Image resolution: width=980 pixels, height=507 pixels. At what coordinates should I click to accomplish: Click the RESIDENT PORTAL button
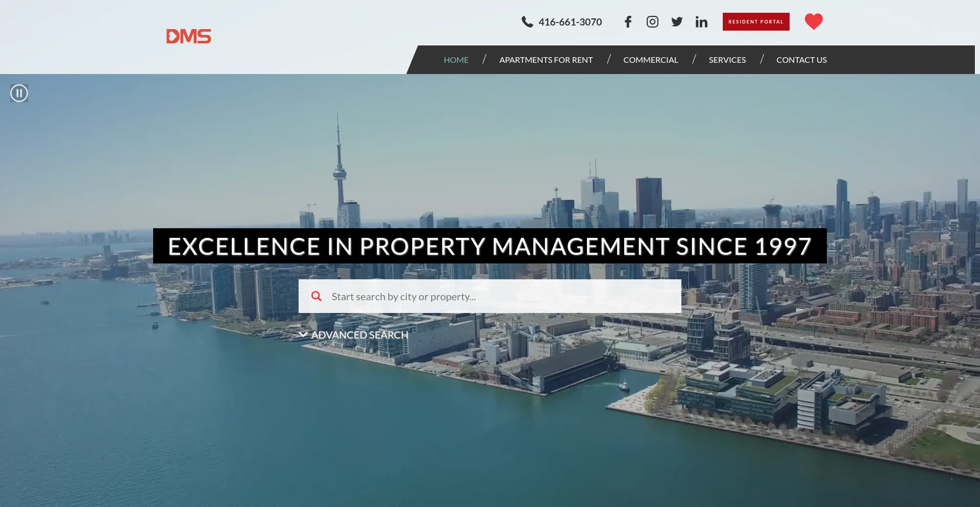coord(755,21)
